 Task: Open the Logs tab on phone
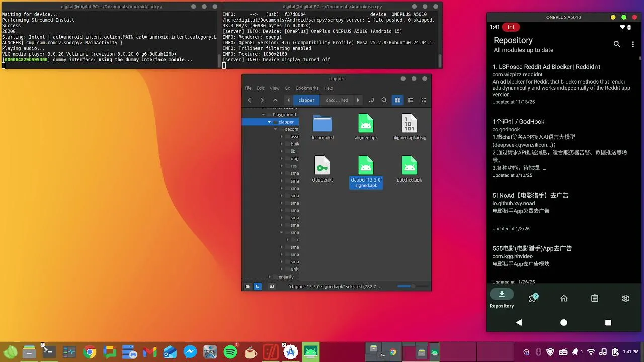[595, 298]
